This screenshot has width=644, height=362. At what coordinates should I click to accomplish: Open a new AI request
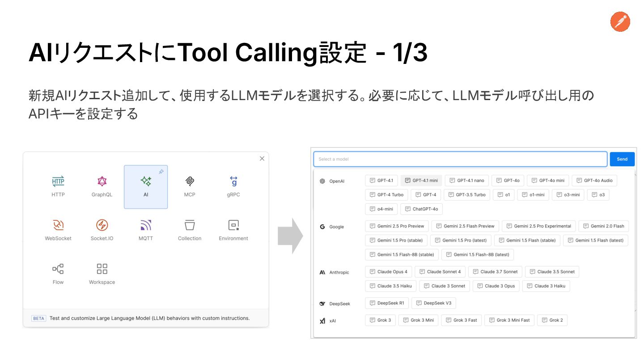click(x=146, y=187)
